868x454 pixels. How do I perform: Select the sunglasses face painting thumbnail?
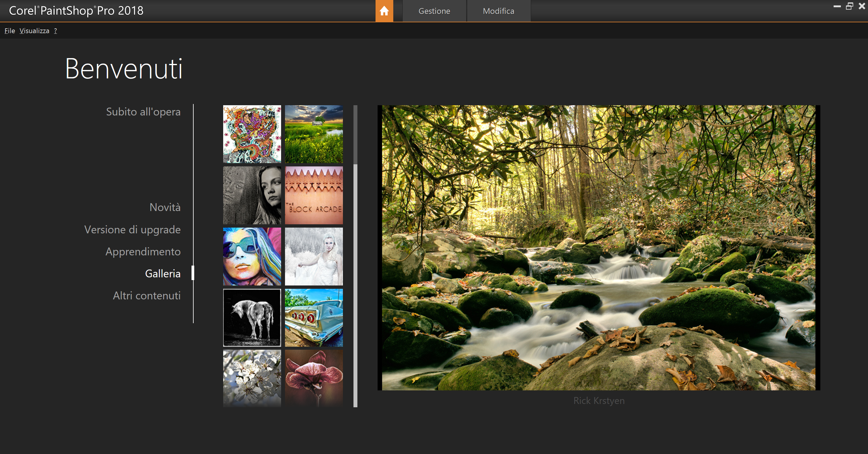tap(252, 256)
